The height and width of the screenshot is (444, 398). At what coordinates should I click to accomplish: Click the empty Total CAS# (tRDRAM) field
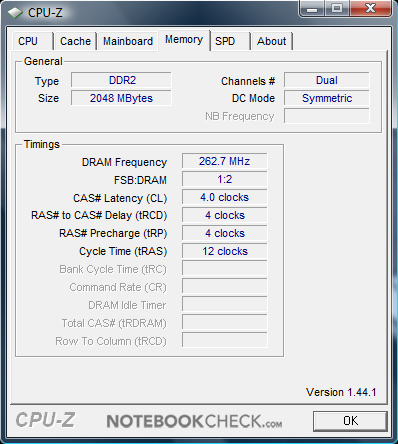(x=225, y=323)
